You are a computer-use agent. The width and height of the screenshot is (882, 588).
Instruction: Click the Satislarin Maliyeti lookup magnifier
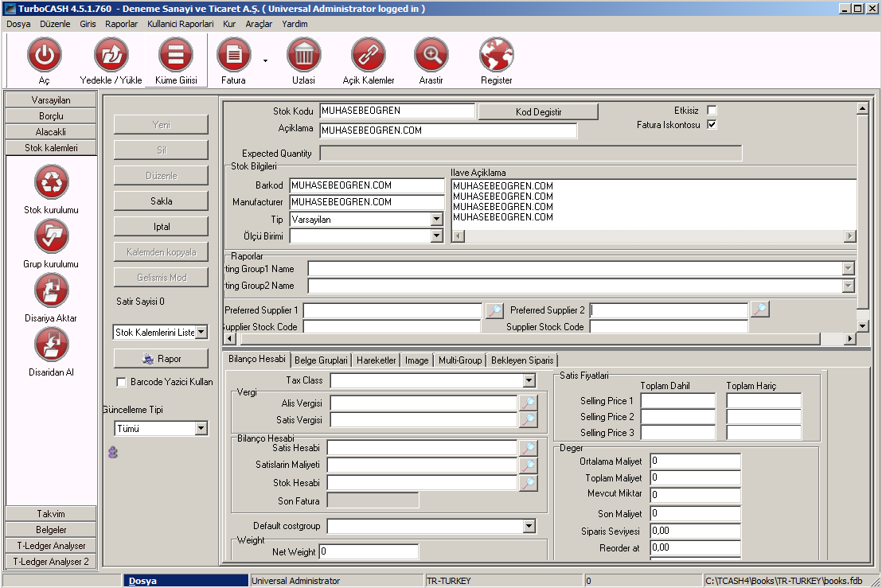[x=529, y=465]
